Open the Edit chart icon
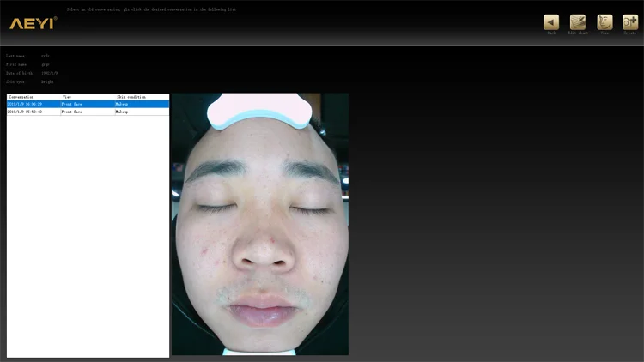644x362 pixels. [578, 22]
